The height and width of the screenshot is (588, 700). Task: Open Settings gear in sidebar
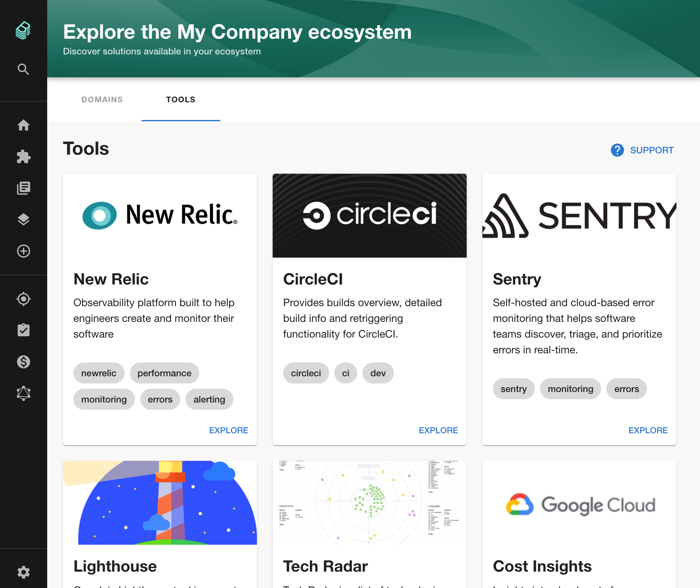tap(23, 572)
